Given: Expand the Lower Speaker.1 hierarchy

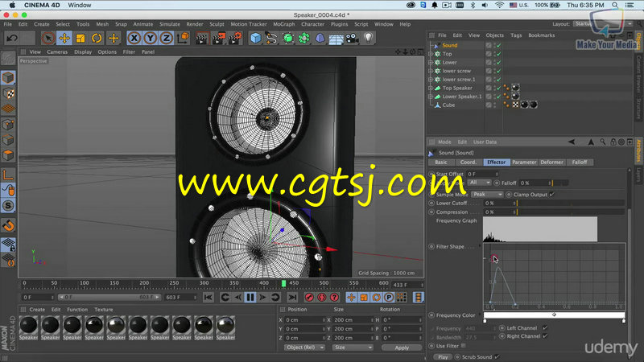Looking at the screenshot, I should (x=431, y=97).
